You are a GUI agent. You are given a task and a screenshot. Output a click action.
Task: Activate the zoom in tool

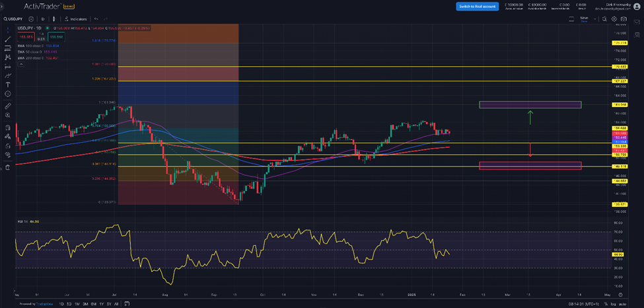[8, 115]
